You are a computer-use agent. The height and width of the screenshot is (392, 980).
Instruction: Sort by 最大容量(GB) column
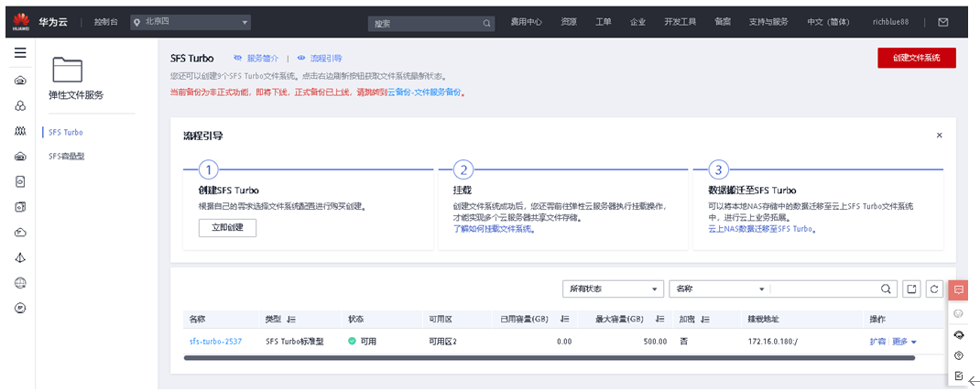click(659, 319)
